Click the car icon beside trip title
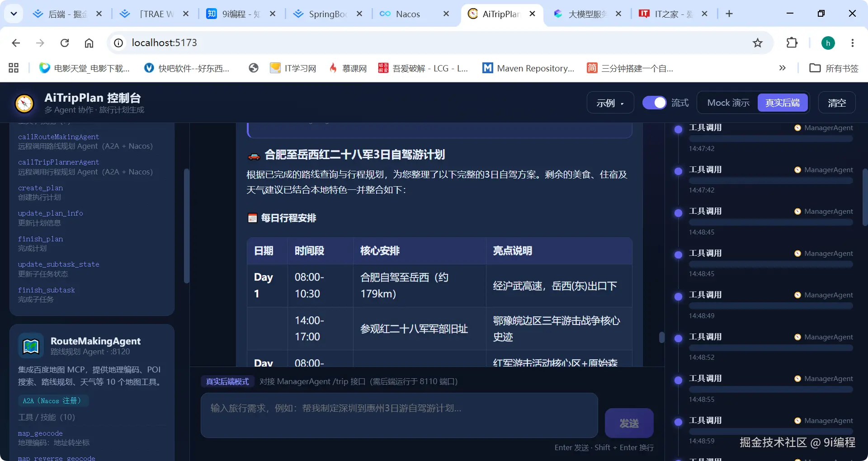This screenshot has height=461, width=868. click(254, 156)
